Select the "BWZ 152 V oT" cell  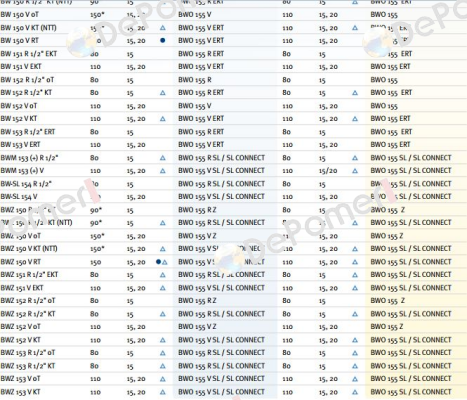tap(21, 326)
